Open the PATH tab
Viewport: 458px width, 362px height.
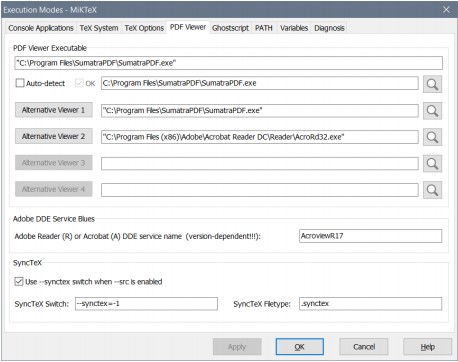pos(264,28)
